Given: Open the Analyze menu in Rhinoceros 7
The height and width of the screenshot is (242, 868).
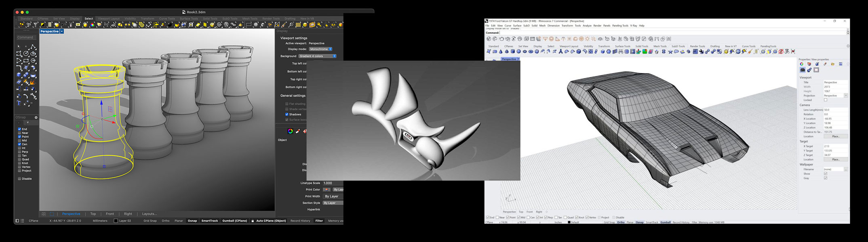Looking at the screenshot, I should point(587,26).
